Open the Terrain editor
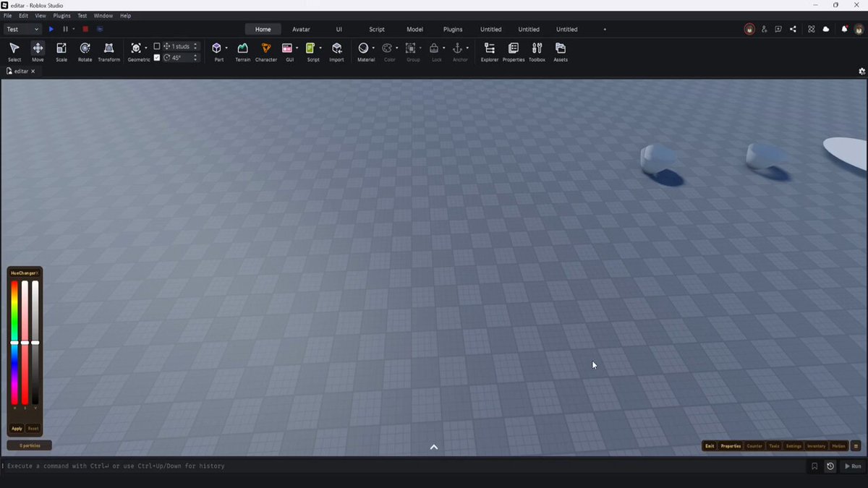The image size is (868, 488). tap(243, 51)
